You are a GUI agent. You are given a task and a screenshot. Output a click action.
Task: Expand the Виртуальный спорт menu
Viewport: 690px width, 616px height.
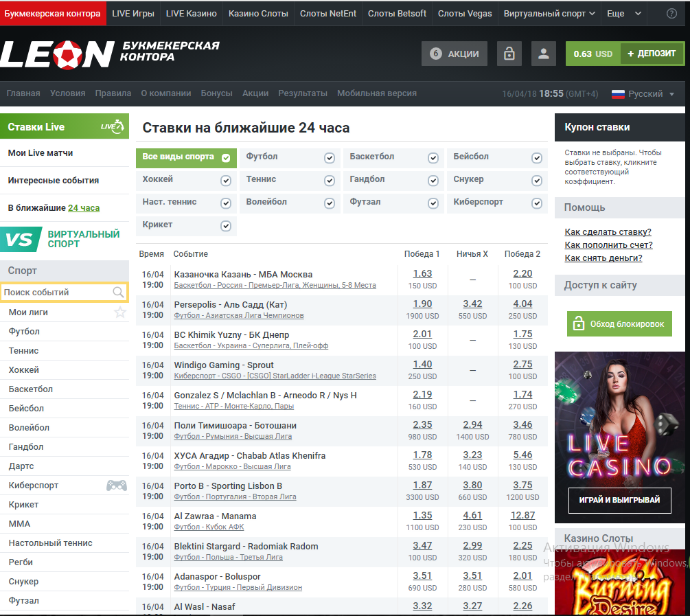pyautogui.click(x=549, y=14)
